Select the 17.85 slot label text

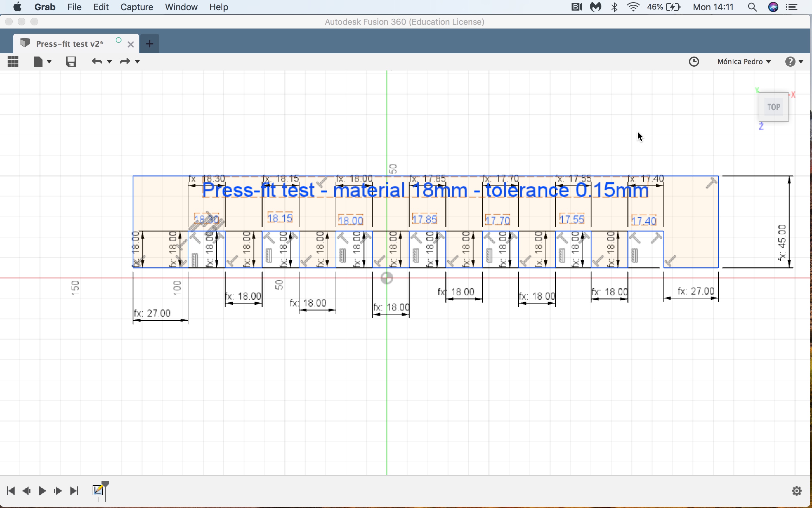coord(424,219)
